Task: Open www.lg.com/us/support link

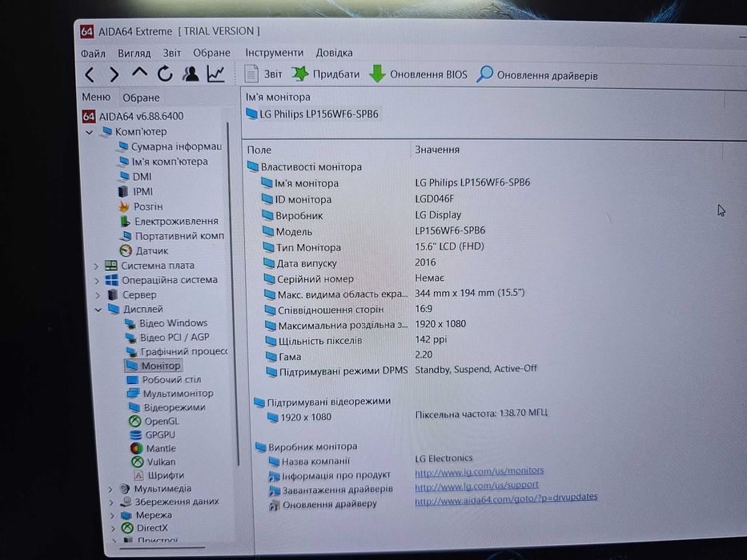Action: [476, 486]
